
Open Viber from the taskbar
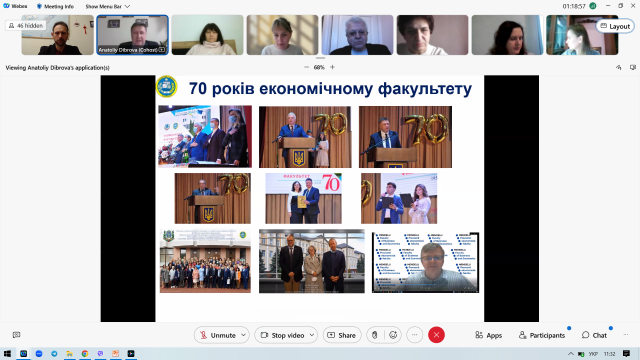[100, 353]
